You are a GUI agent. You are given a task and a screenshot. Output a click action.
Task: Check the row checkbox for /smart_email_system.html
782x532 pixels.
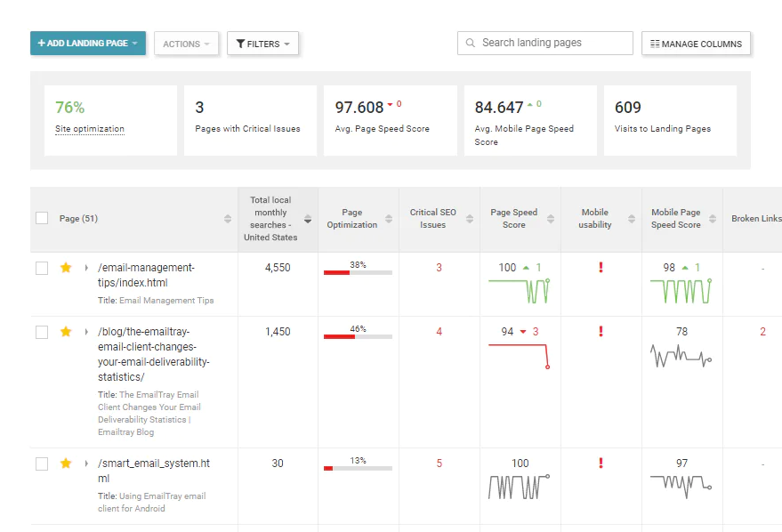tap(41, 463)
